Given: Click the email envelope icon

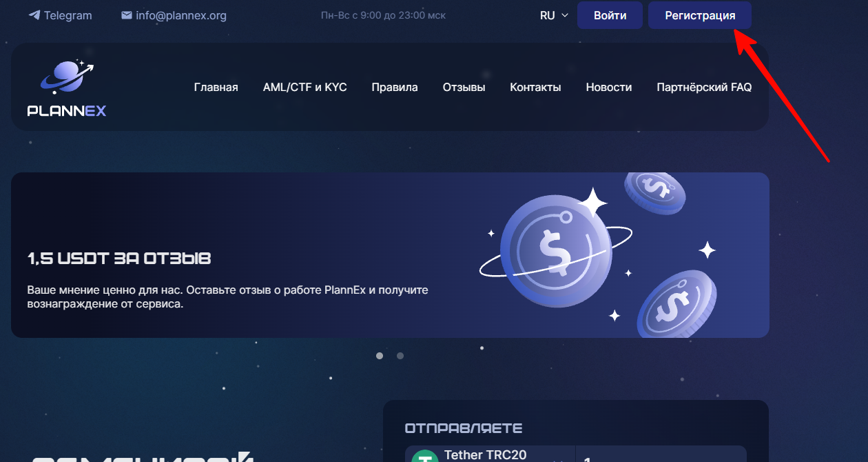Looking at the screenshot, I should click(x=127, y=15).
